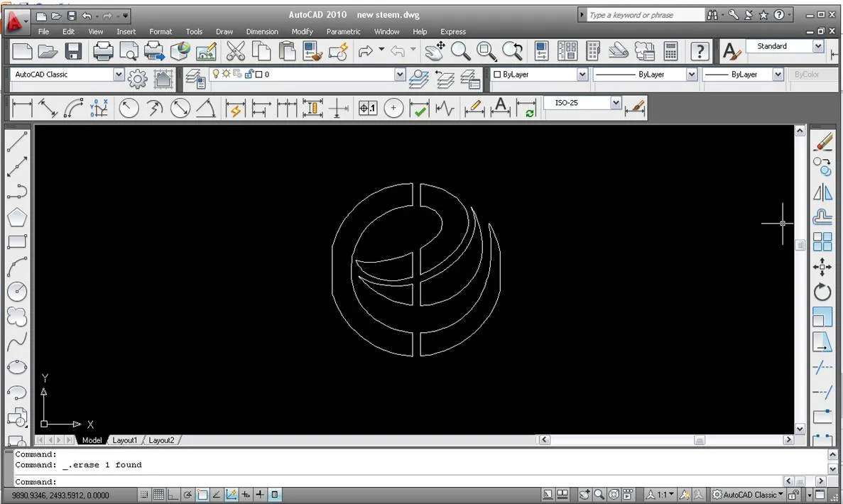Click the vertical scrollbar down arrow of canvas
This screenshot has height=504, width=843.
(x=800, y=429)
